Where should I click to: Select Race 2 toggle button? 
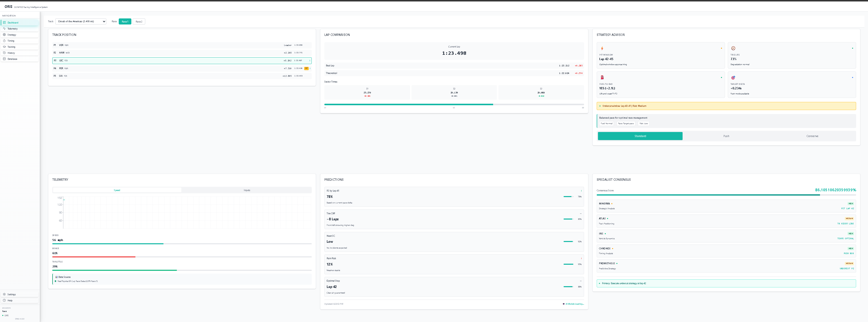coord(139,21)
